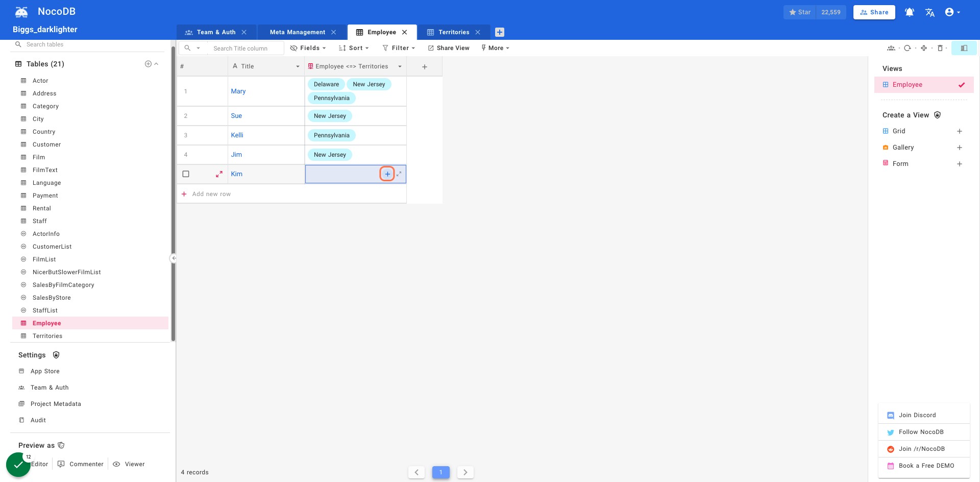Add a new column with the plus header
Screen dimensions: 980x482
(x=425, y=67)
